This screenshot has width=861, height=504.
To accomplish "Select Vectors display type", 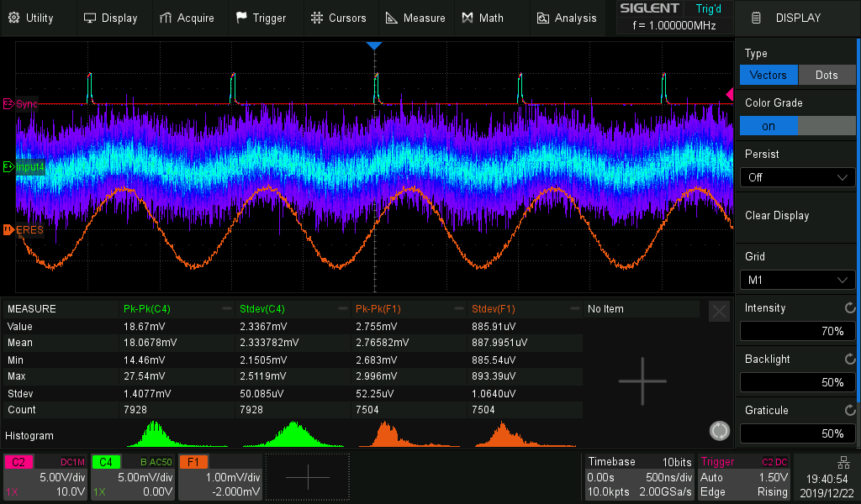I will (769, 75).
